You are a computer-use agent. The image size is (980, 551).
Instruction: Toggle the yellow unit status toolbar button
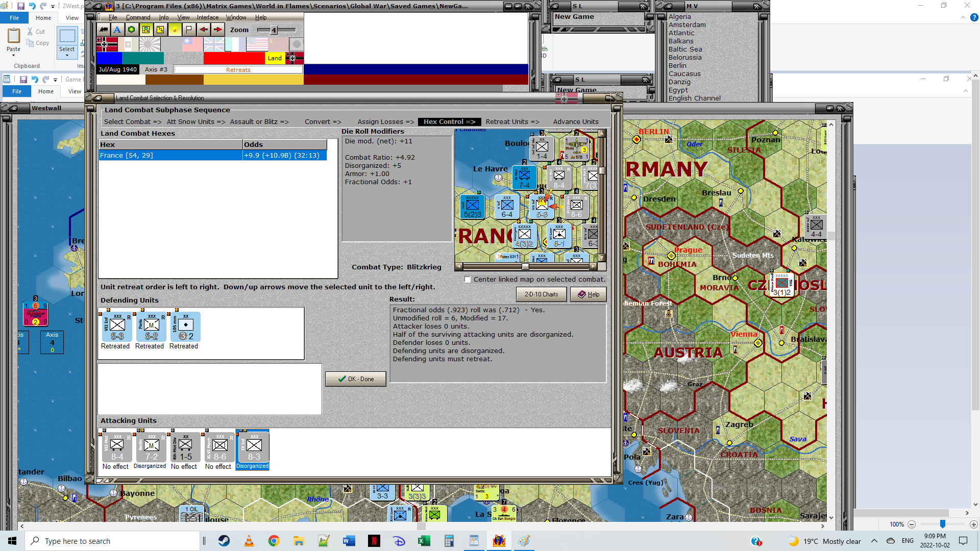146,30
